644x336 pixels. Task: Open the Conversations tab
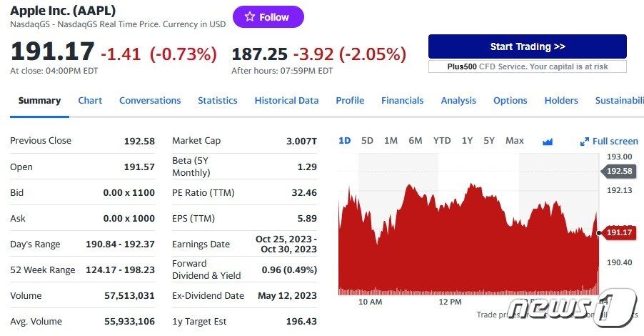click(x=150, y=101)
